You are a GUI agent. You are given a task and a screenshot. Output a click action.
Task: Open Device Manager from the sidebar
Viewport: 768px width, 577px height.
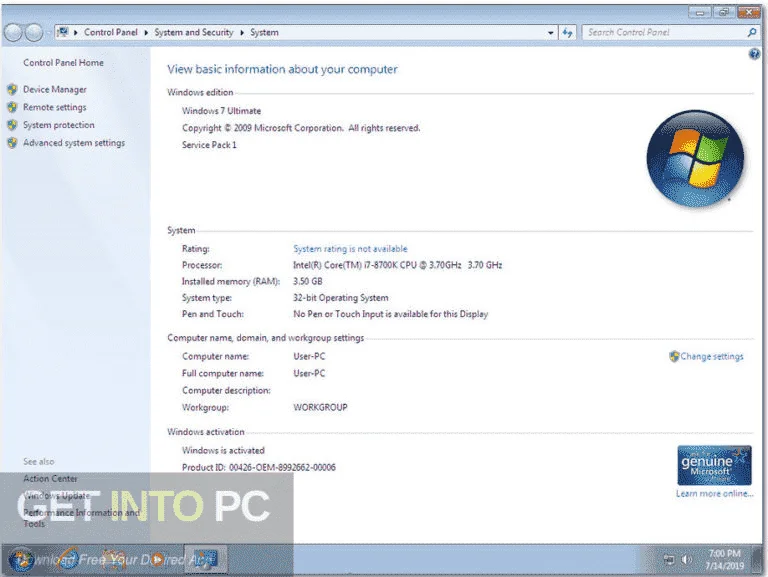pos(54,90)
